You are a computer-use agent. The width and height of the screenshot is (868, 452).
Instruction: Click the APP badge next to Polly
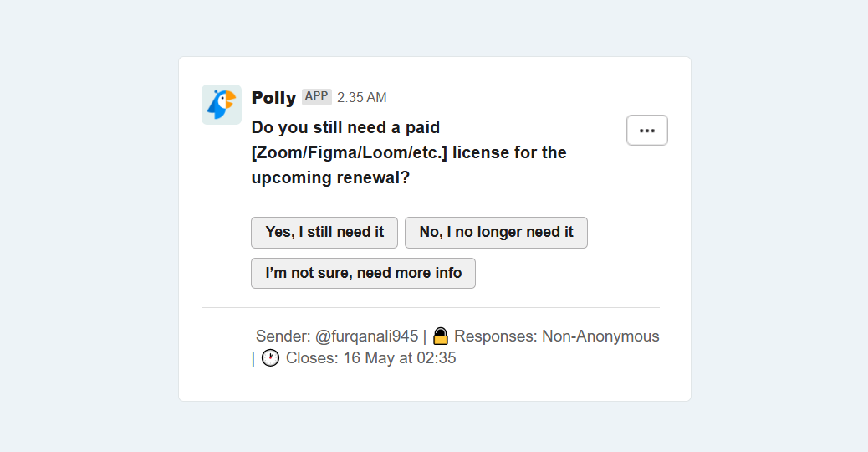tap(317, 96)
